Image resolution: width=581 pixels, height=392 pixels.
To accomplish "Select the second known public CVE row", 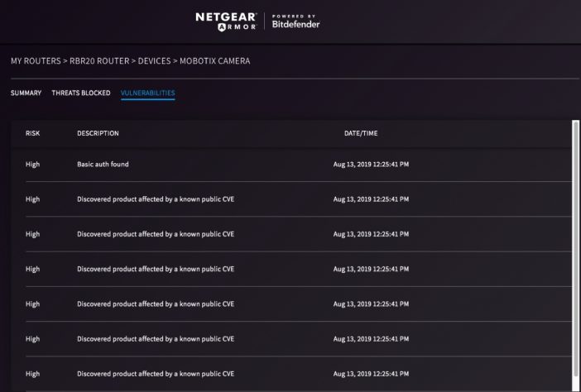I will tap(291, 234).
